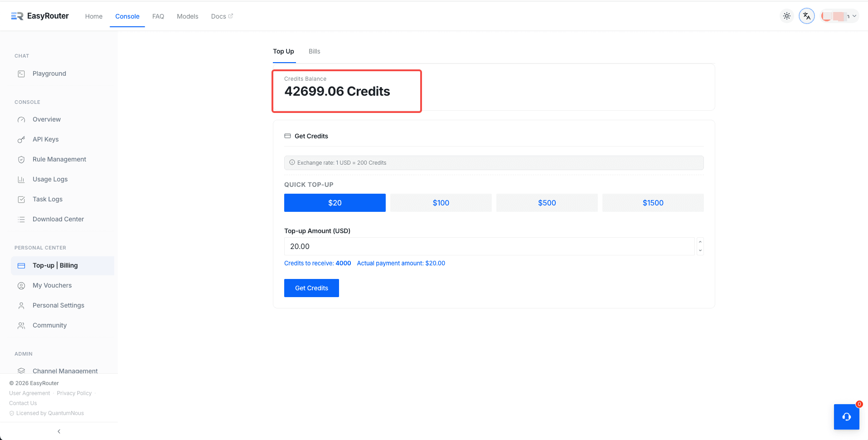Click the Rule Management shield icon

point(21,160)
